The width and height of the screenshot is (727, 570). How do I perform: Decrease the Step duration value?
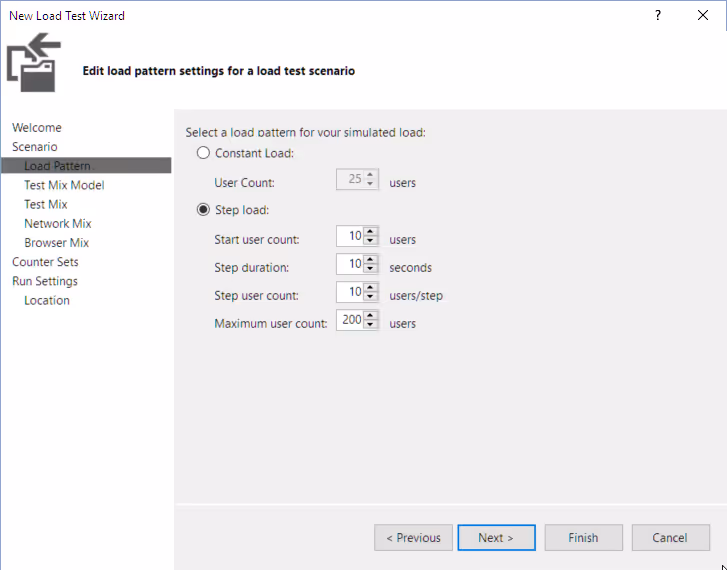click(x=370, y=268)
